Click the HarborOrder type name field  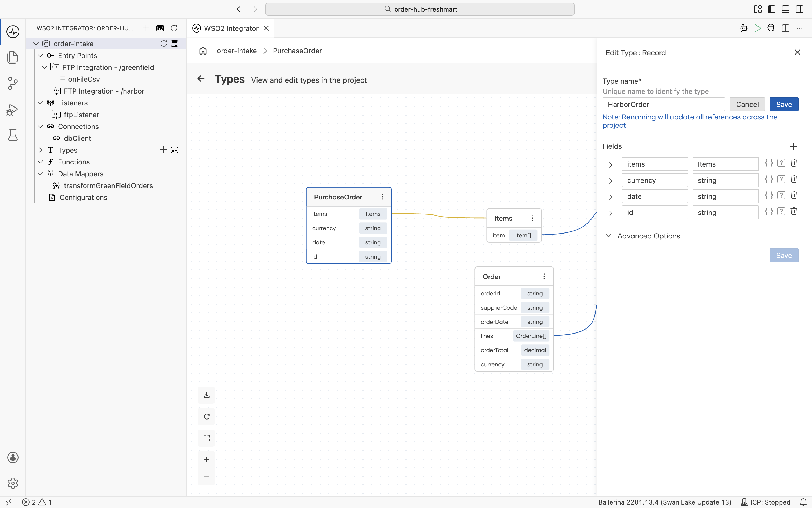click(x=664, y=105)
